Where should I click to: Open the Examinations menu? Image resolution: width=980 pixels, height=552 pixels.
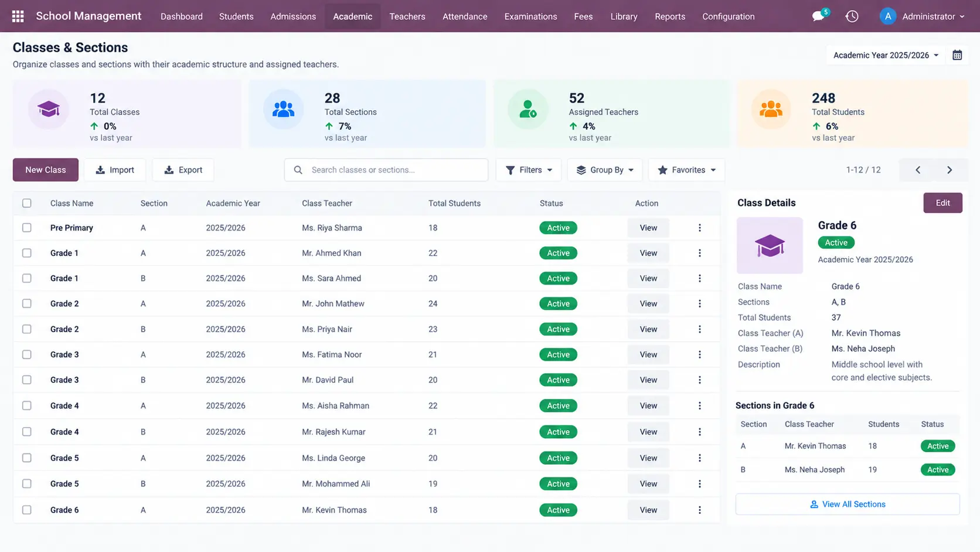(x=530, y=16)
